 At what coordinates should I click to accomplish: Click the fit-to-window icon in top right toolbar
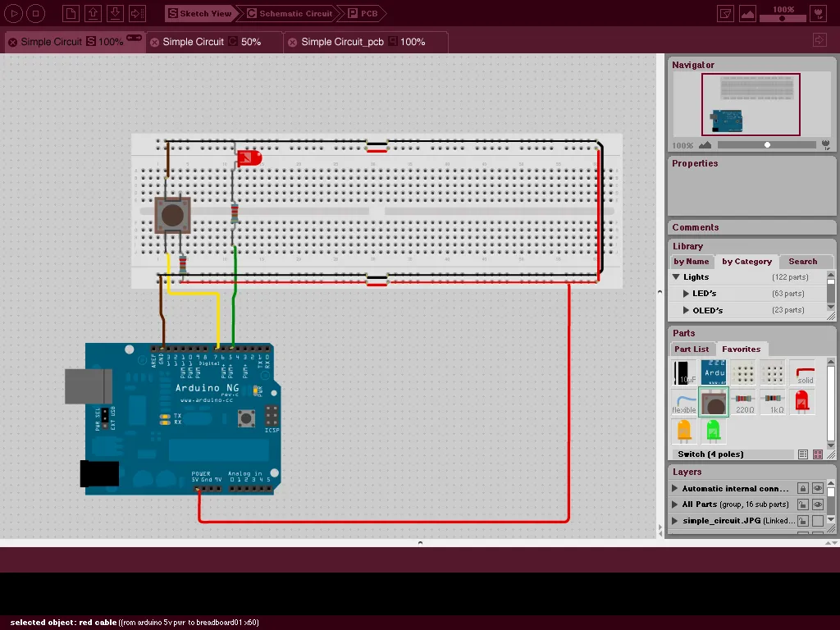tap(725, 13)
